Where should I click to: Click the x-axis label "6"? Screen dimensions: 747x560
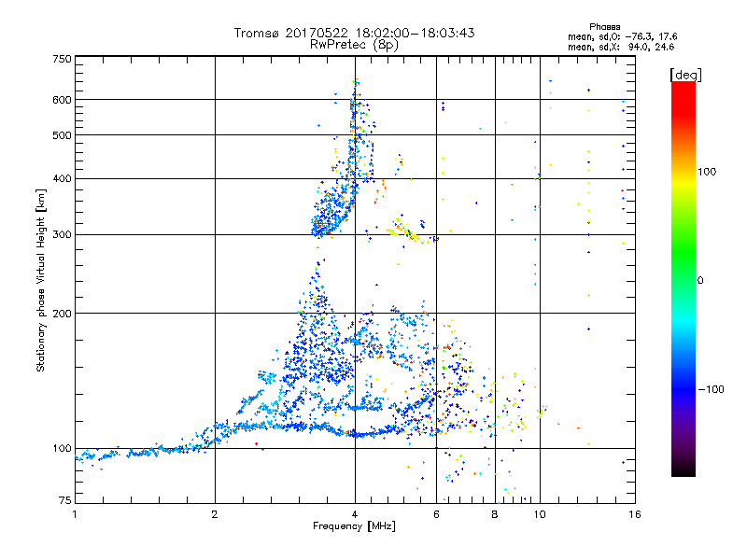[x=436, y=514]
